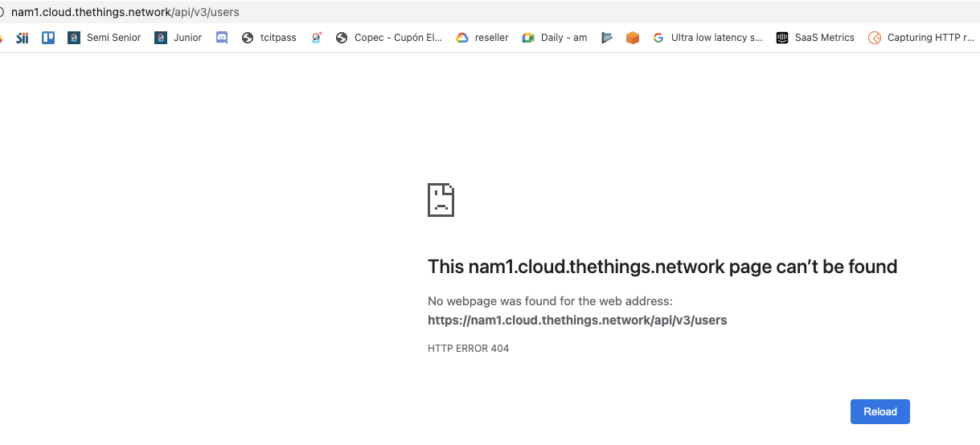The width and height of the screenshot is (980, 445).
Task: Click the blue chart bookmark icon
Action: 607,38
